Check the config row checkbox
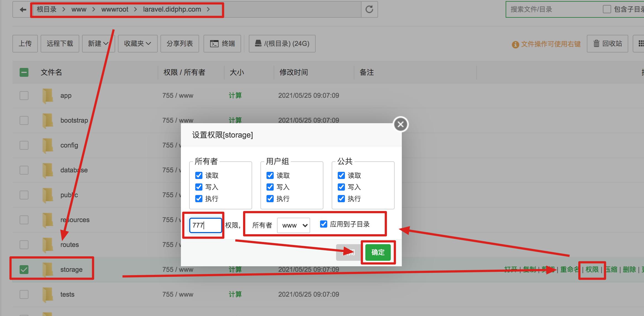Image resolution: width=644 pixels, height=316 pixels. [x=24, y=145]
